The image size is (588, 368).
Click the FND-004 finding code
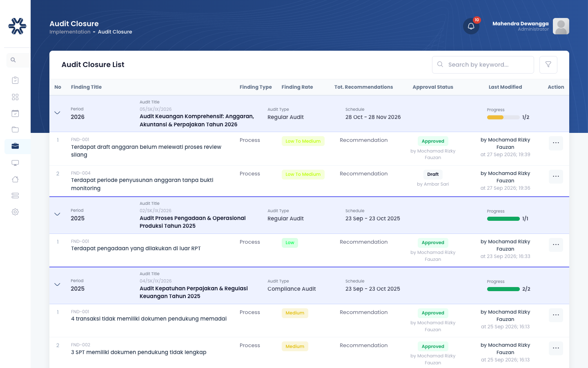click(x=81, y=173)
